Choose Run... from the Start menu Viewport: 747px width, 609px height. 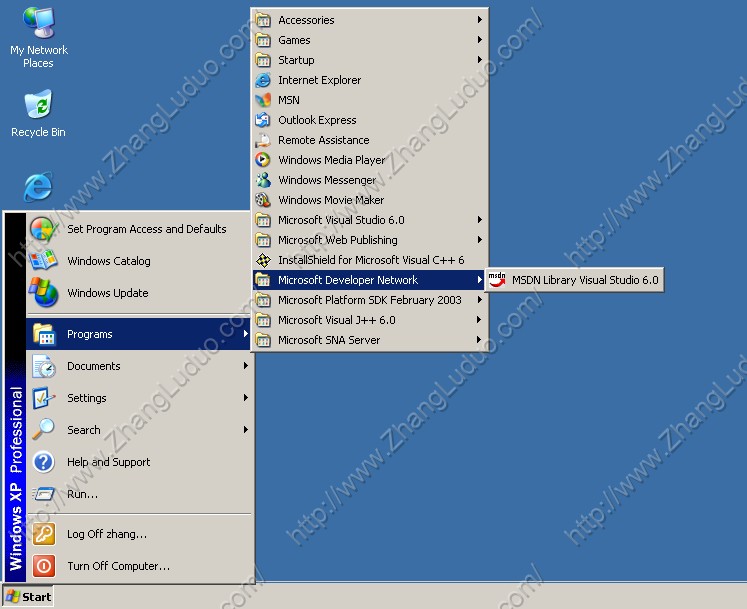pos(139,494)
